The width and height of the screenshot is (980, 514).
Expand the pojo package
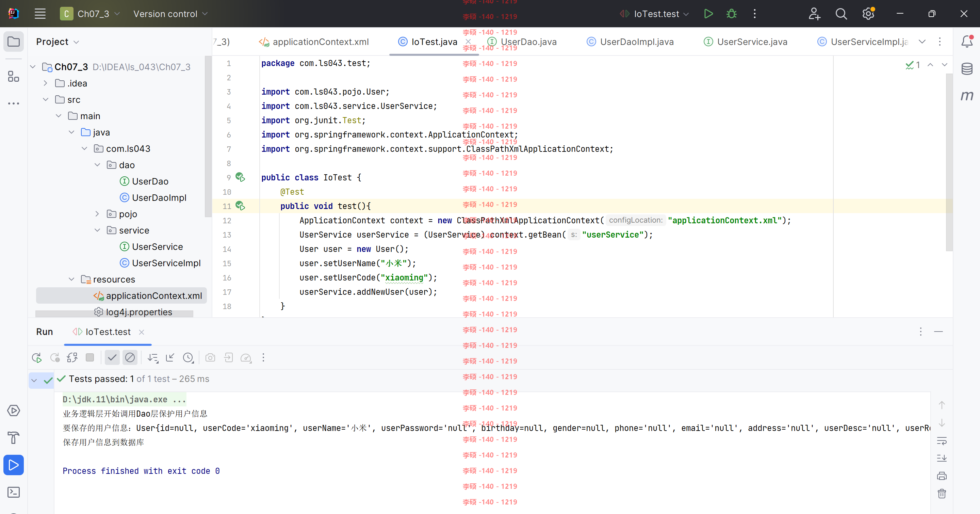97,214
